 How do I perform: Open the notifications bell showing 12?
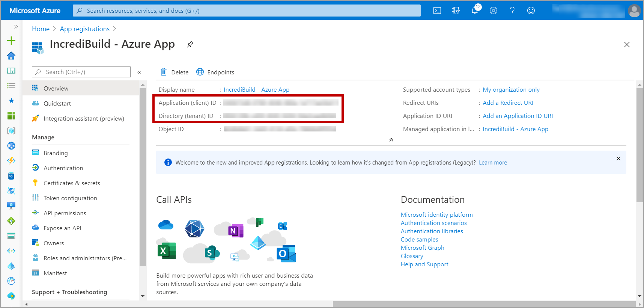coord(475,10)
